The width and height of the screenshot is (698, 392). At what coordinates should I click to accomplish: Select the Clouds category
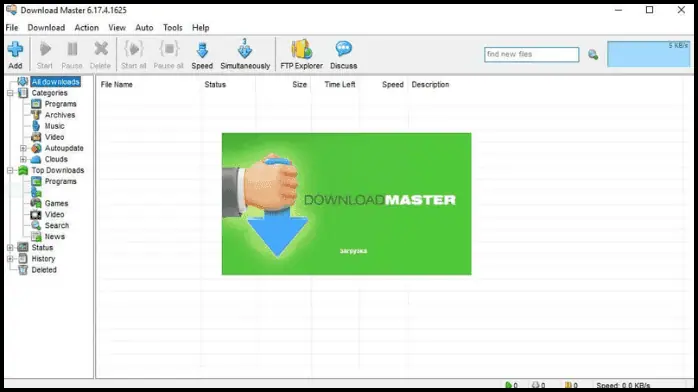56,159
